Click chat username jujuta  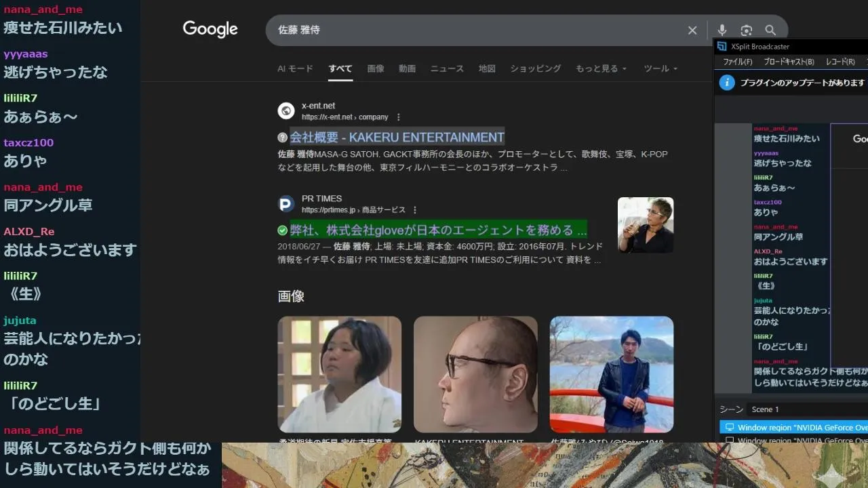(20, 321)
